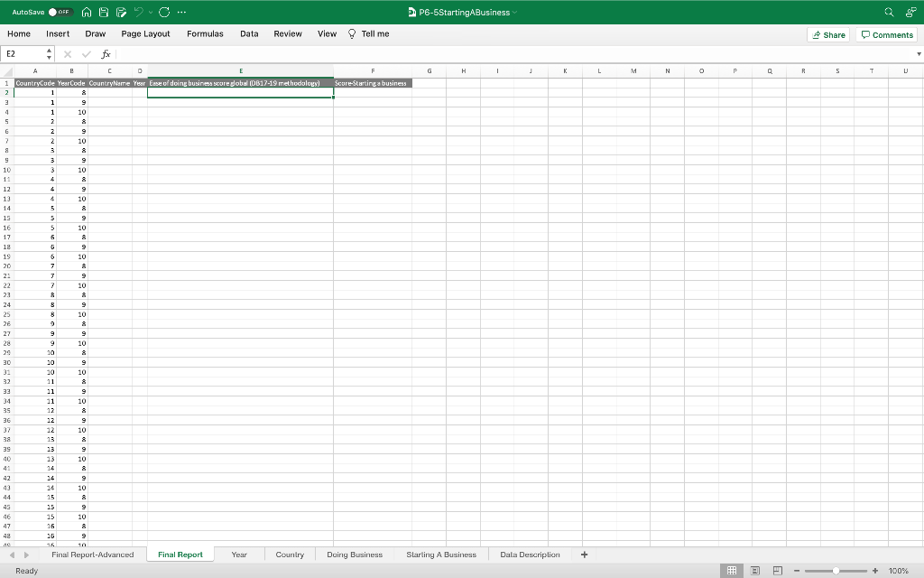This screenshot has width=924, height=578.
Task: Click the Redo icon
Action: pyautogui.click(x=164, y=12)
